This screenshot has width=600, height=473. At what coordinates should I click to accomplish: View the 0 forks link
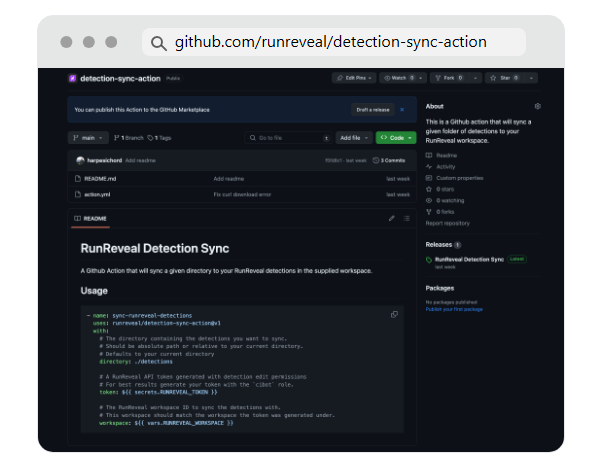coord(445,212)
